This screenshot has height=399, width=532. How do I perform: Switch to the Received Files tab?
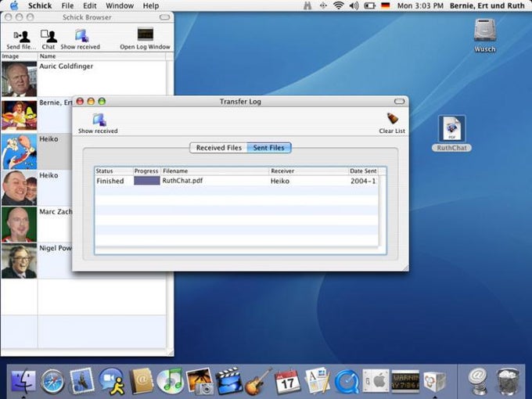click(x=219, y=148)
